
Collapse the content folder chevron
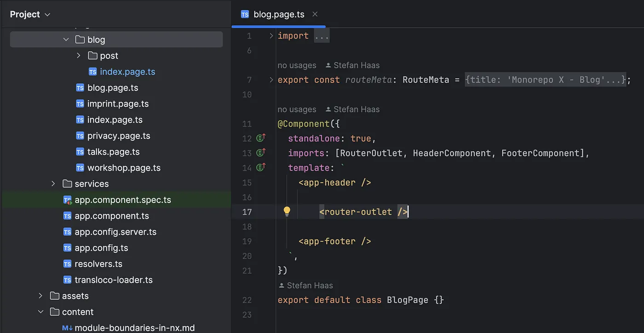point(40,312)
